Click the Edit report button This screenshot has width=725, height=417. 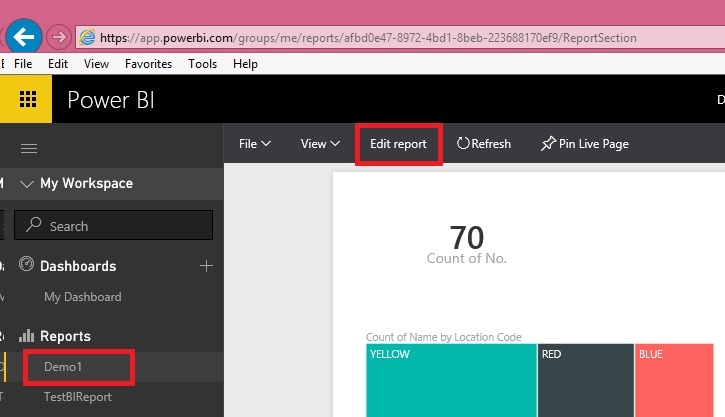pyautogui.click(x=399, y=144)
